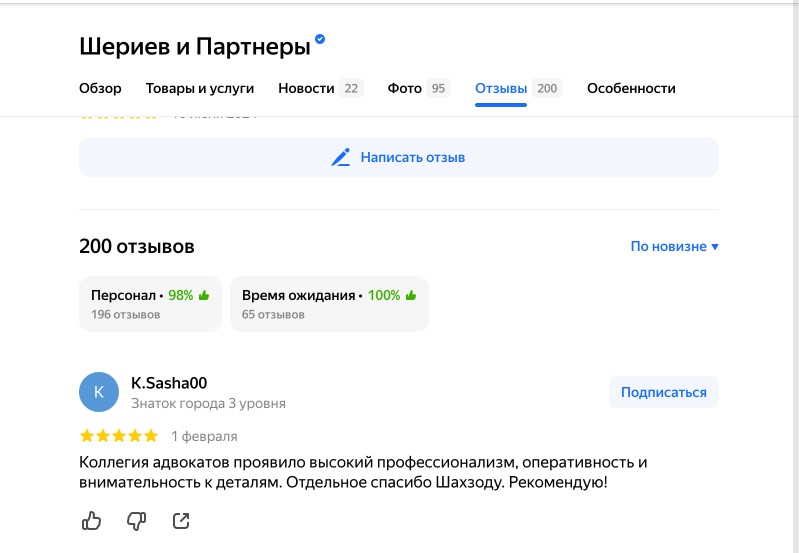
Task: Switch to the Обзор tab
Action: [x=100, y=88]
